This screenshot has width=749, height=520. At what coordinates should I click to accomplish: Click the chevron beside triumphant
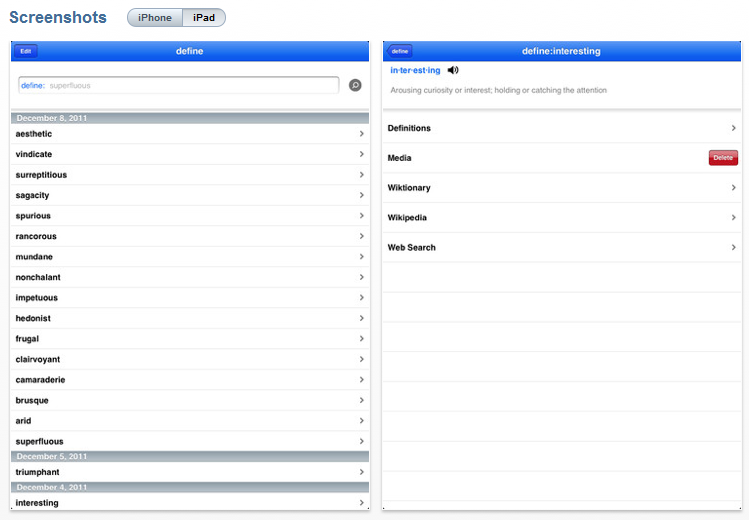click(361, 472)
